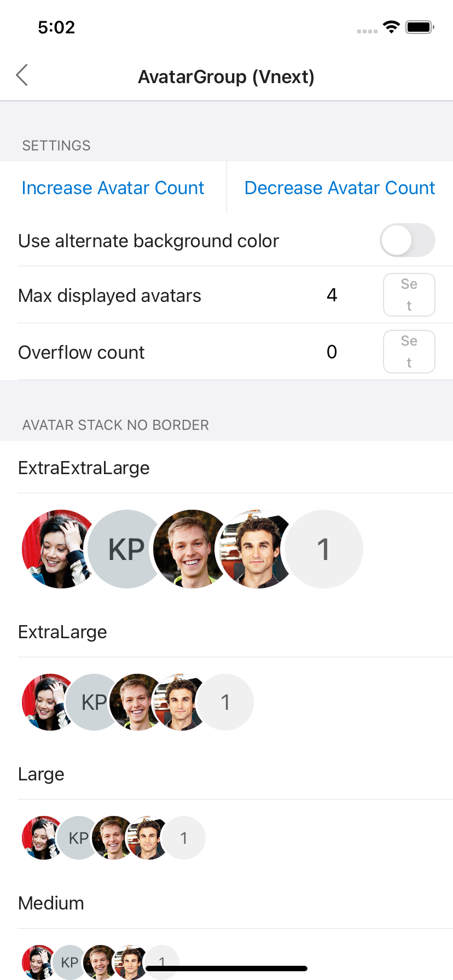Image resolution: width=453 pixels, height=980 pixels.
Task: Tap the overflow 1 badge in the ExtraLarge stack
Action: point(226,702)
